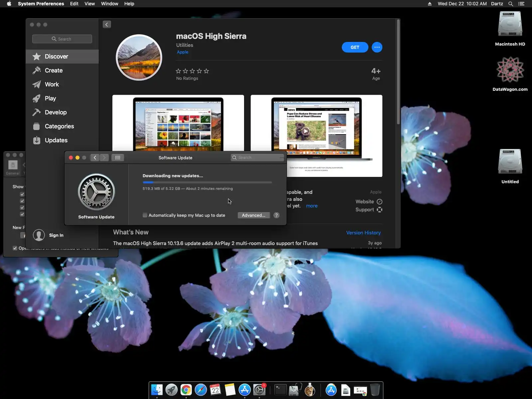Go back in the System Preferences window
The image size is (532, 399).
coord(95,158)
